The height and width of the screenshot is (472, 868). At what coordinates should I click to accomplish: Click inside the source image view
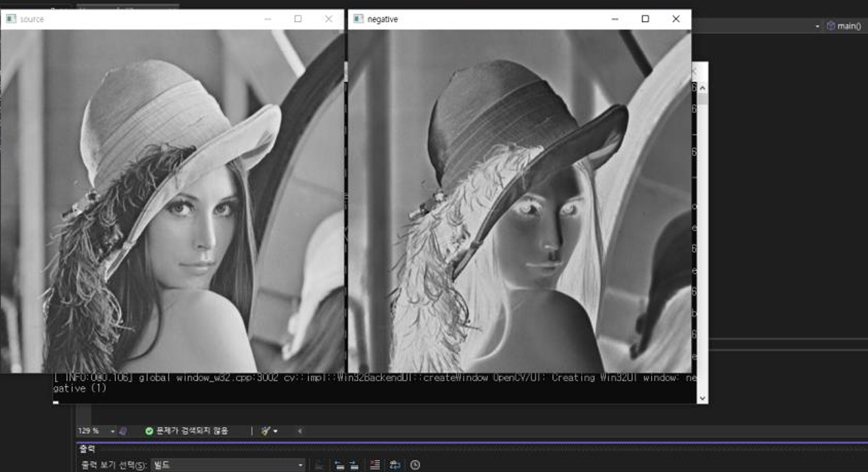(172, 201)
